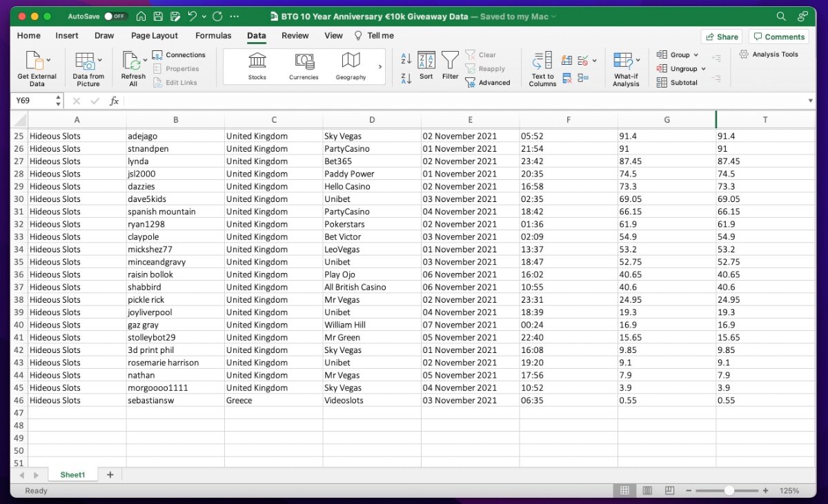Image resolution: width=828 pixels, height=504 pixels.
Task: Click the Subtotal button
Action: [x=676, y=83]
